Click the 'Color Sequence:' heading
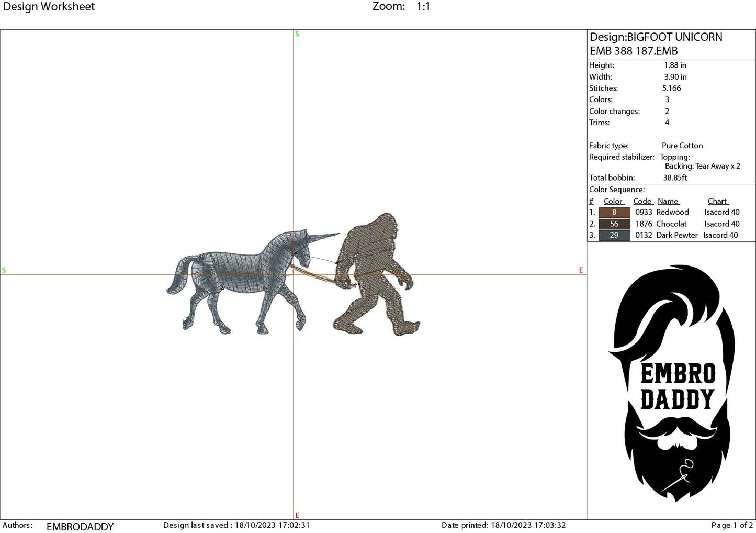This screenshot has height=533, width=756. click(617, 190)
